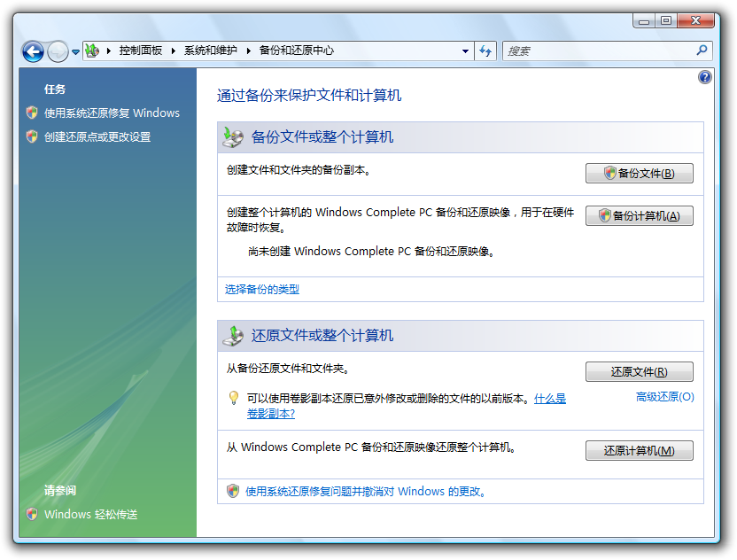Click the shield icon before 使用系统还原修复问题 link
The width and height of the screenshot is (737, 560).
(233, 491)
